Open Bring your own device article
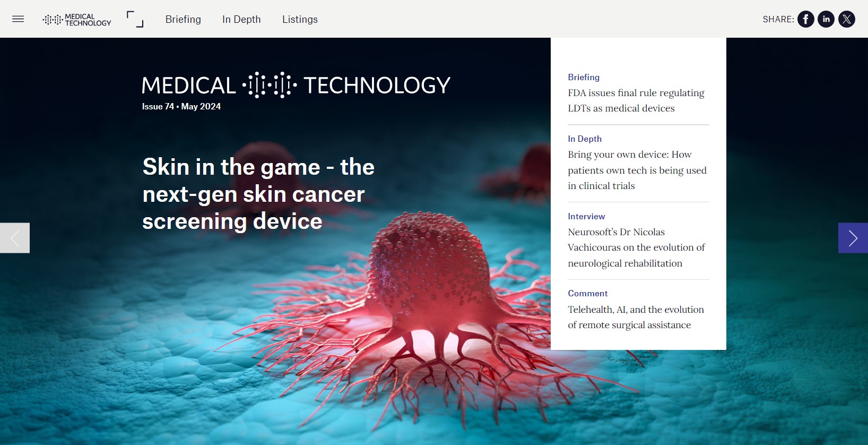The image size is (868, 445). coord(637,170)
